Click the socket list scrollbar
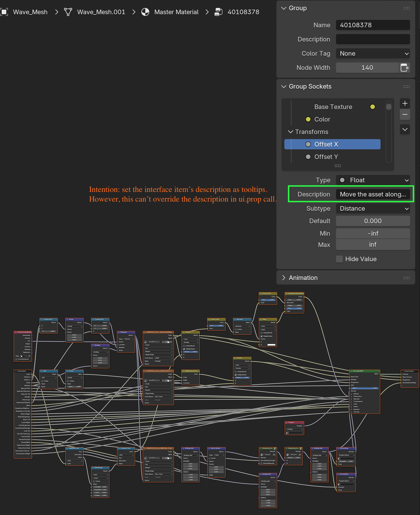420x515 pixels. point(389,132)
